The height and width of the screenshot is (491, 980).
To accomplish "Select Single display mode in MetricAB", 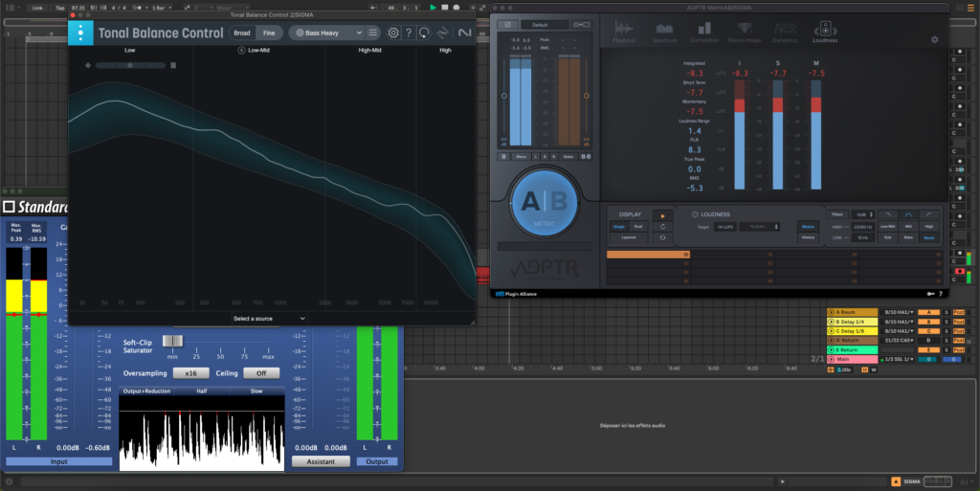I will point(619,226).
